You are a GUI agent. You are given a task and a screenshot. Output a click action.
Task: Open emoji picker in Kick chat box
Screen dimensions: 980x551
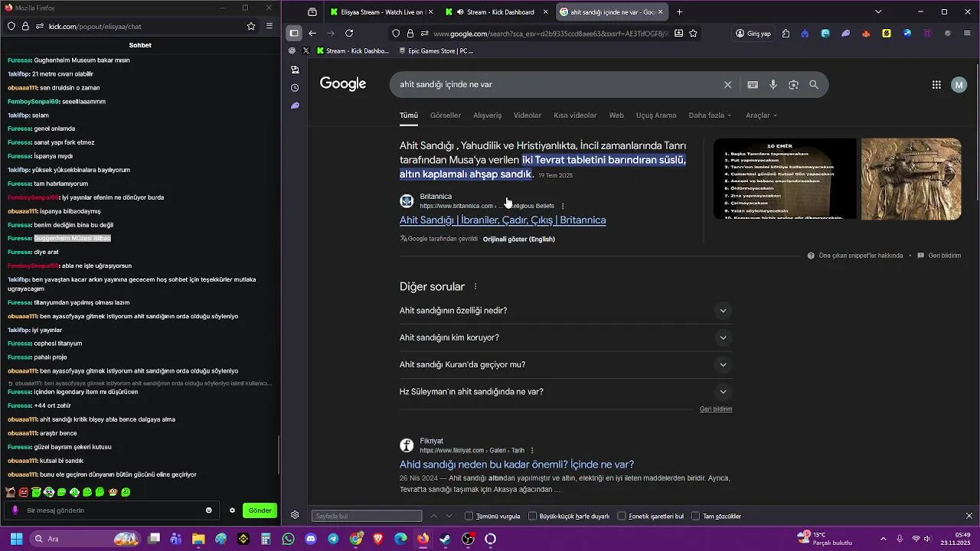click(x=208, y=510)
